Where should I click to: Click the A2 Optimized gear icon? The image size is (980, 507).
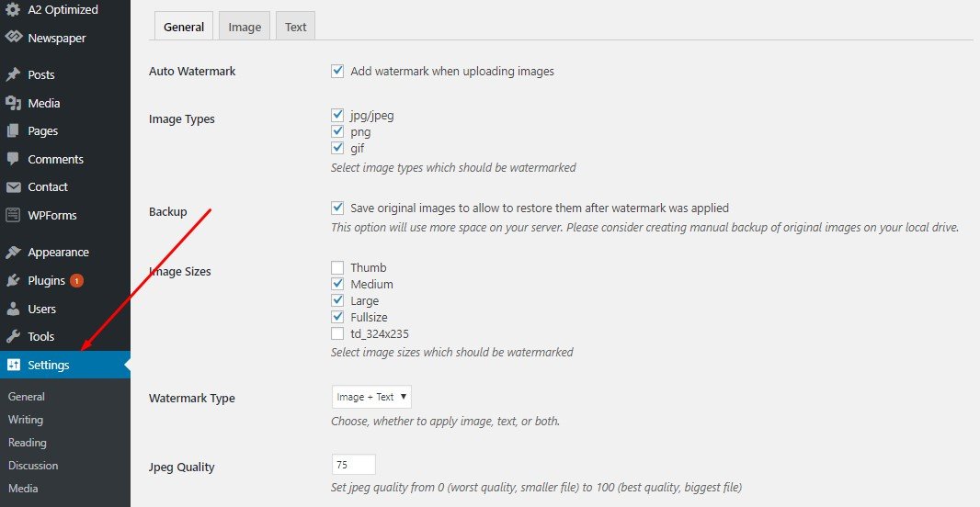[x=13, y=10]
